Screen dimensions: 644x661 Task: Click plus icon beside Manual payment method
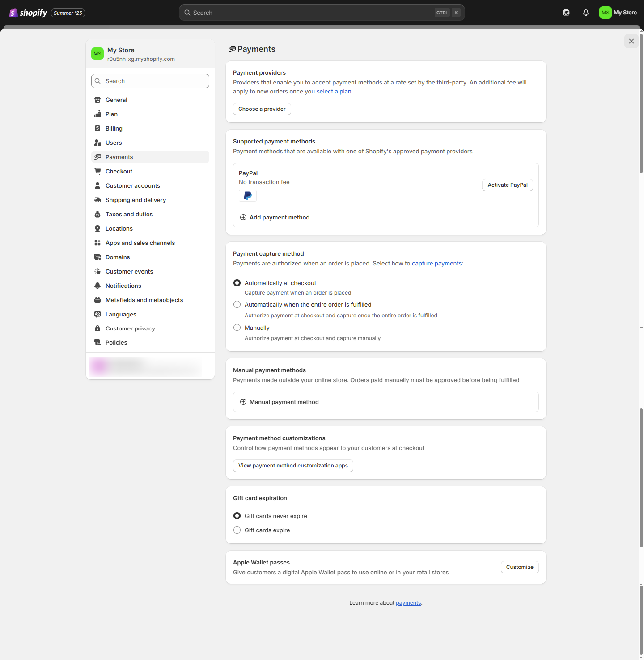(x=243, y=402)
